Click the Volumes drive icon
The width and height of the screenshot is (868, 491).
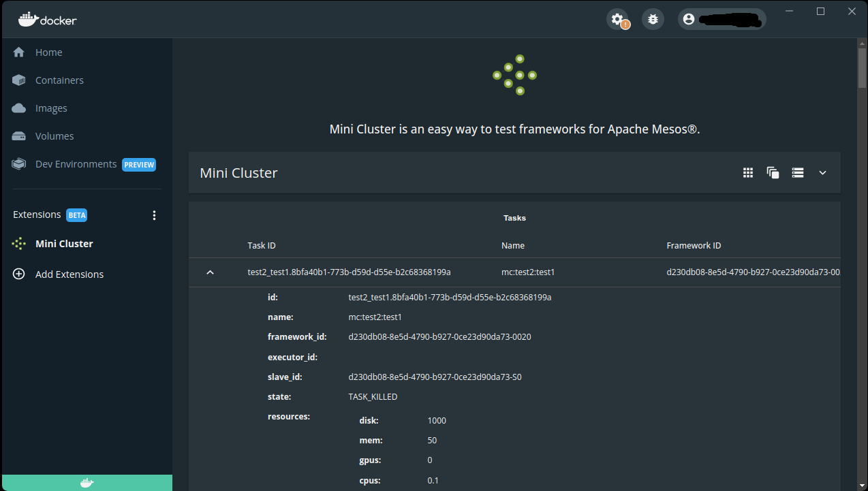coord(19,136)
